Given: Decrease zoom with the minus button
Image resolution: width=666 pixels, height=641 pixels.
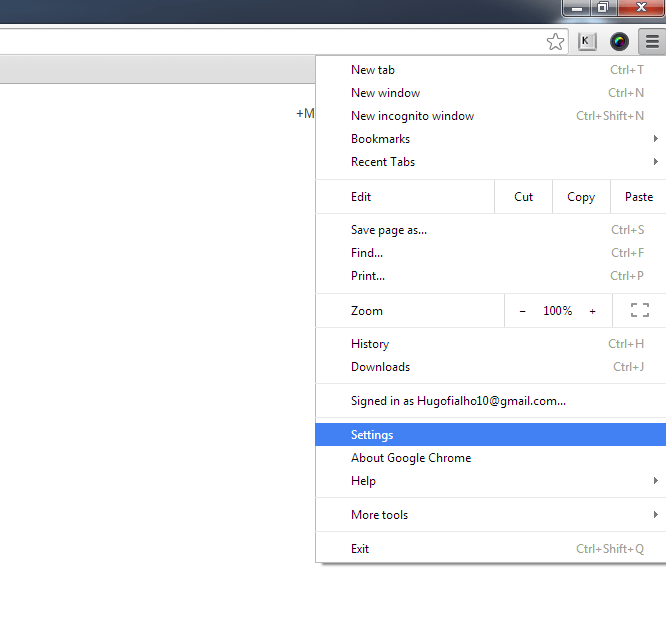Looking at the screenshot, I should 522,311.
